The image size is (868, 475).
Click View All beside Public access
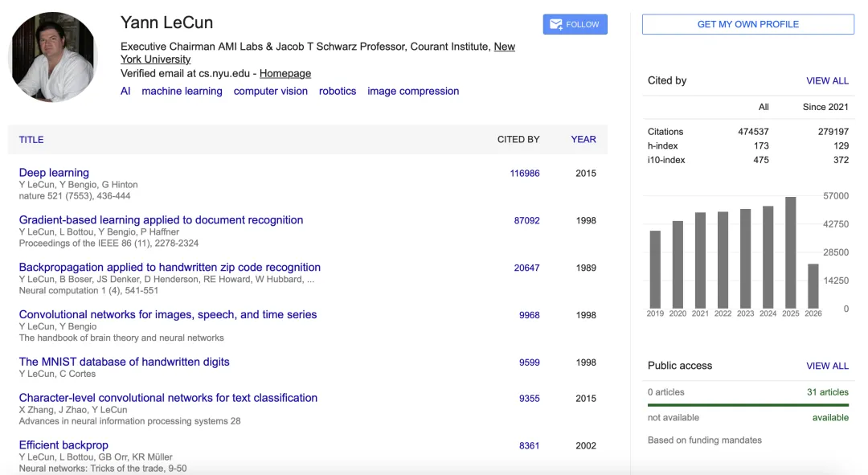click(827, 366)
